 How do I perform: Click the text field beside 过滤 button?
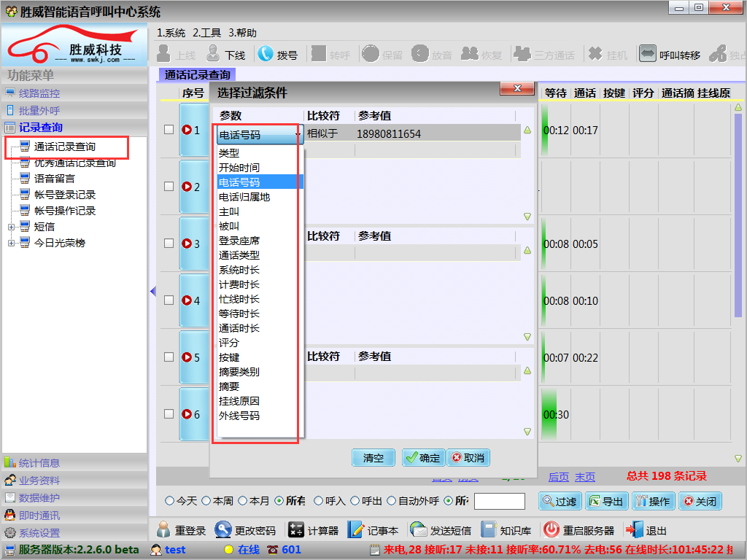(x=499, y=501)
